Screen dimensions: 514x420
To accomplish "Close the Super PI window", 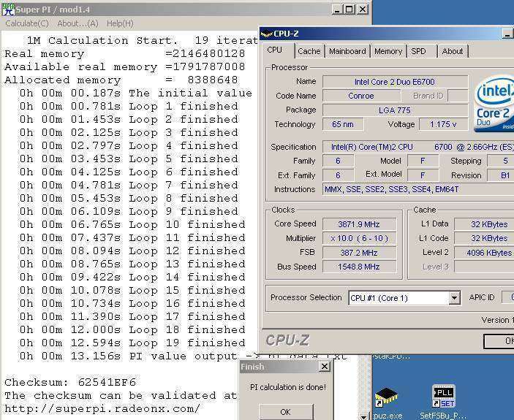I will [x=362, y=9].
